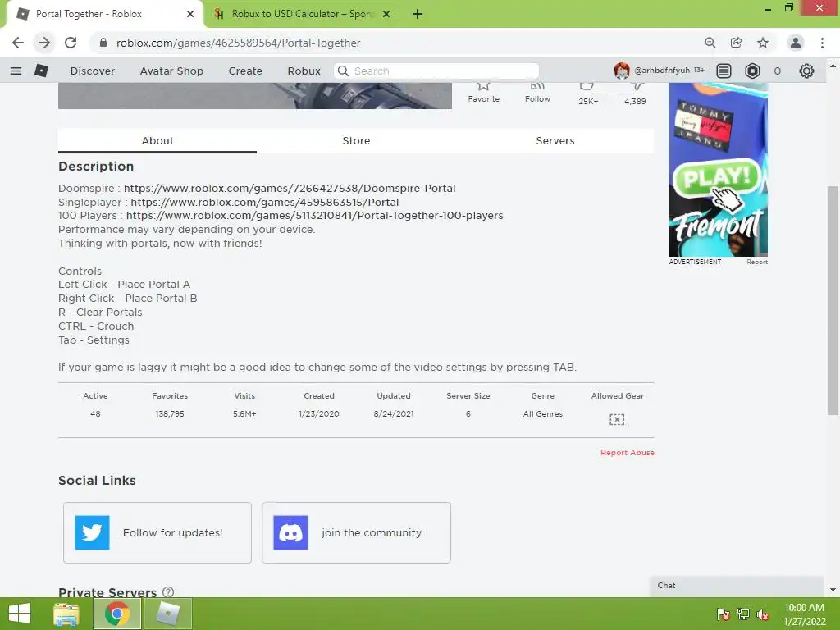Open File Explorer from taskbar
Image resolution: width=840 pixels, height=630 pixels.
tap(66, 614)
